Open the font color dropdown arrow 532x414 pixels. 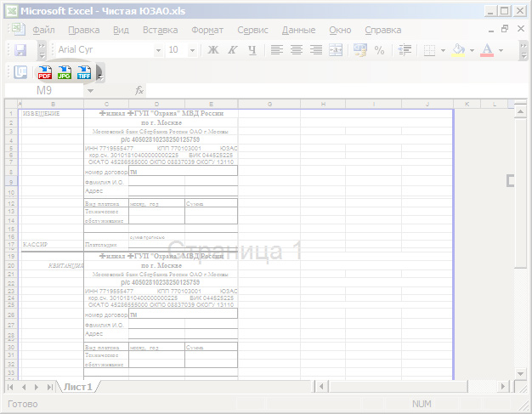point(501,50)
